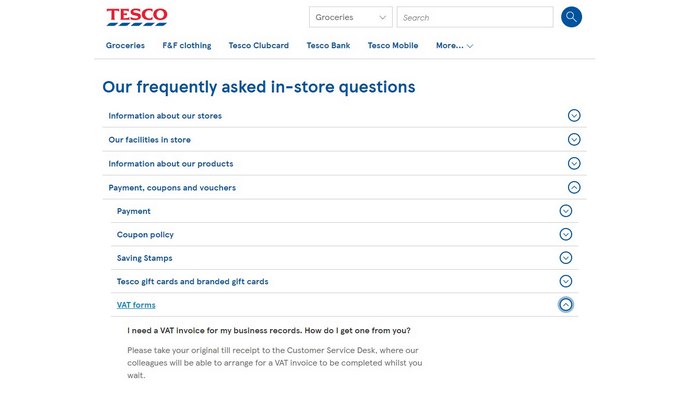Open the More... navigation menu

454,45
